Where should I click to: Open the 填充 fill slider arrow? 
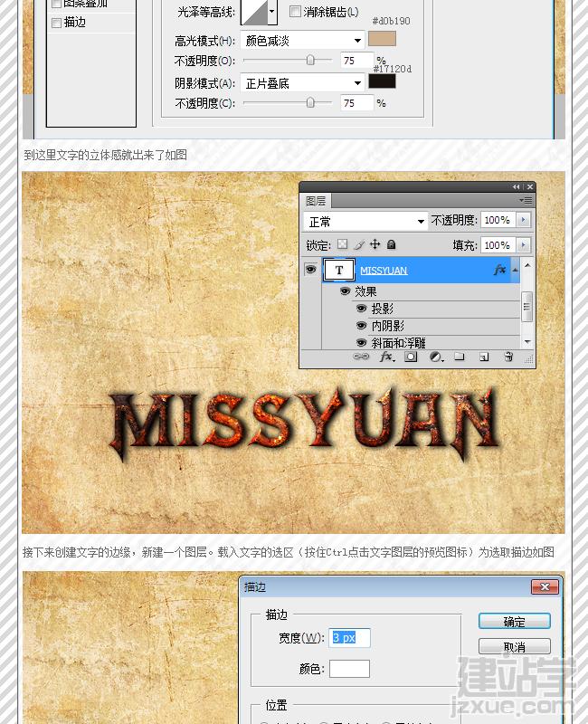click(524, 244)
